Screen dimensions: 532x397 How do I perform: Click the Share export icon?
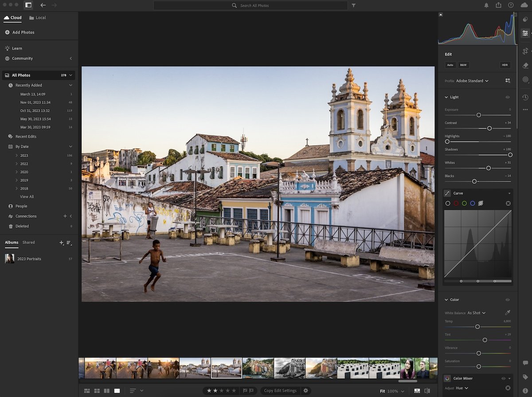pos(499,5)
